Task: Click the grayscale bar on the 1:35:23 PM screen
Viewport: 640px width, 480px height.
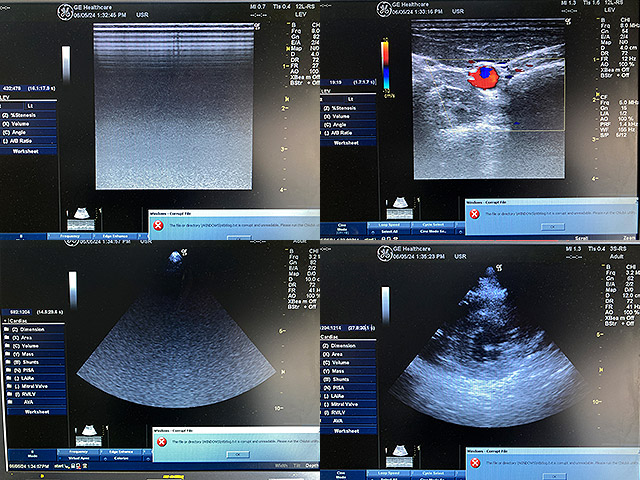Action: [385, 305]
